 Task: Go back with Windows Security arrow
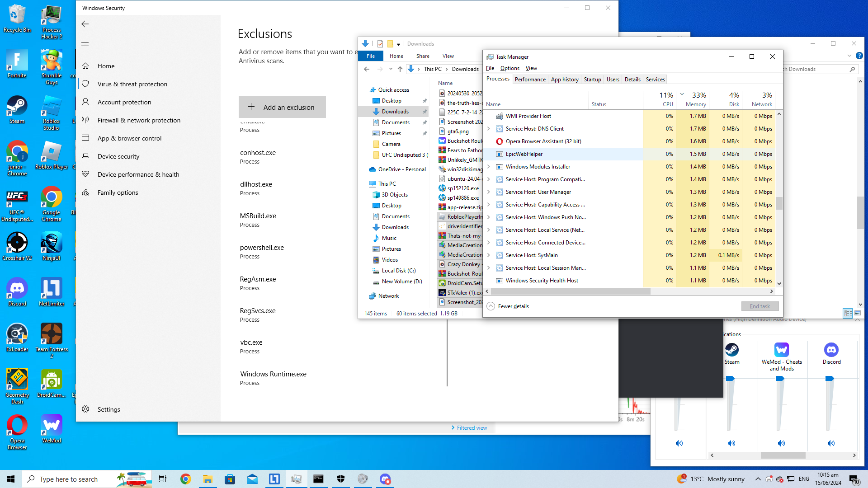(x=85, y=24)
